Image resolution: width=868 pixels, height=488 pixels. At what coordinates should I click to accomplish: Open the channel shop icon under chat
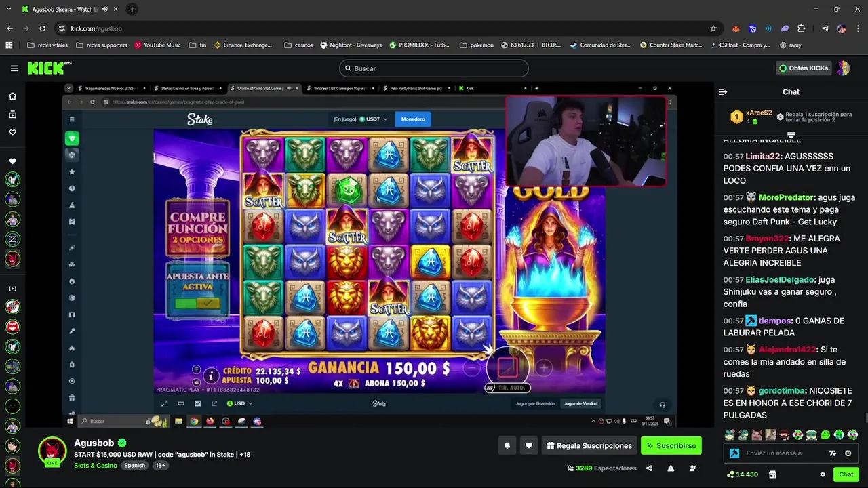(x=772, y=474)
